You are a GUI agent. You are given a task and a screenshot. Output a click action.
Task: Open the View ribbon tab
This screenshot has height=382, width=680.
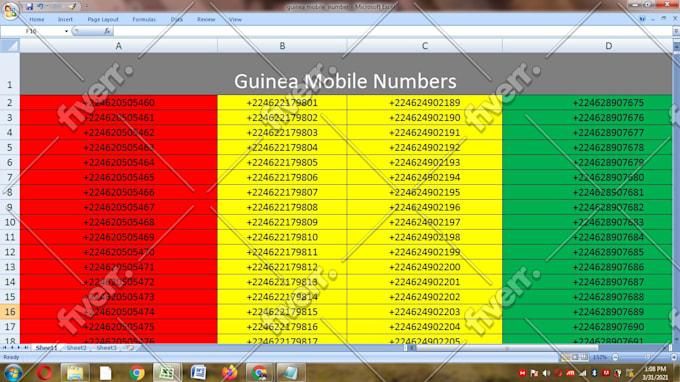pos(235,20)
